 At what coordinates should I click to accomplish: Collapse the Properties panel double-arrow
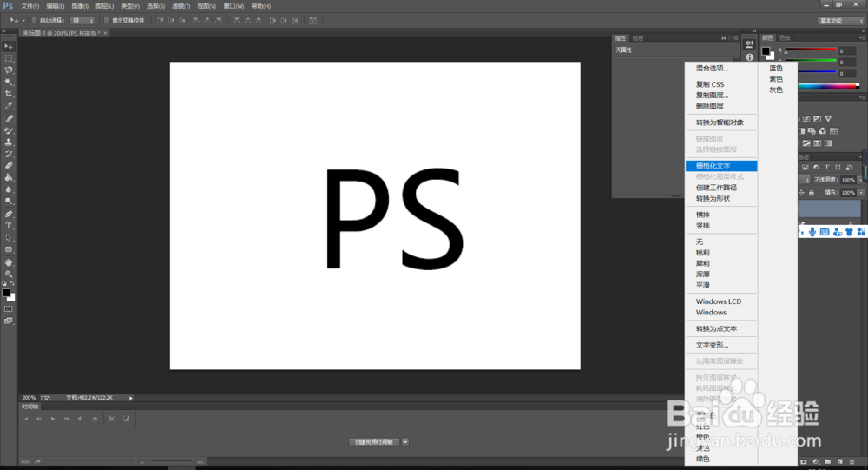(x=724, y=38)
